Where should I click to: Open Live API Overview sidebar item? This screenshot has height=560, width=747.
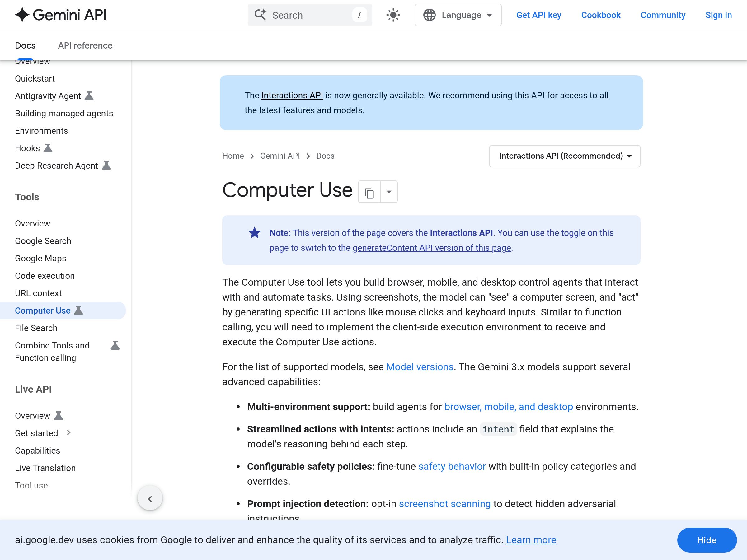coord(32,416)
